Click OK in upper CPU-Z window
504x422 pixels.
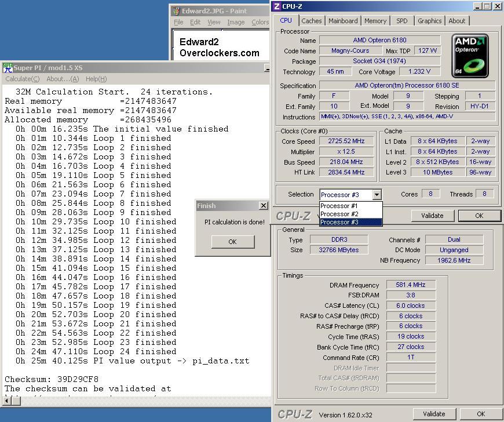coord(479,216)
